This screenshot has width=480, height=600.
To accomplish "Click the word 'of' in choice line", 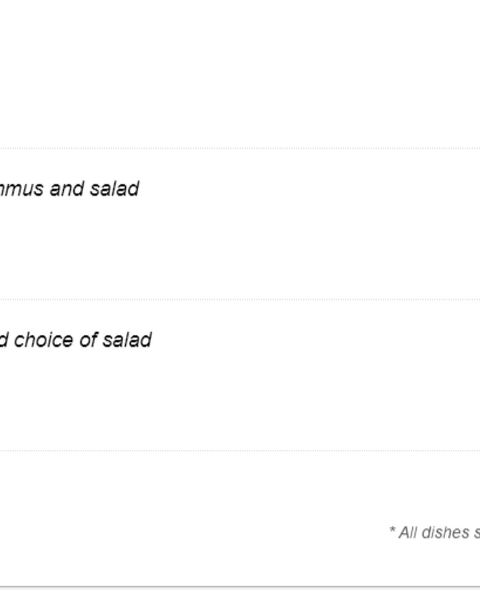I will [87, 340].
